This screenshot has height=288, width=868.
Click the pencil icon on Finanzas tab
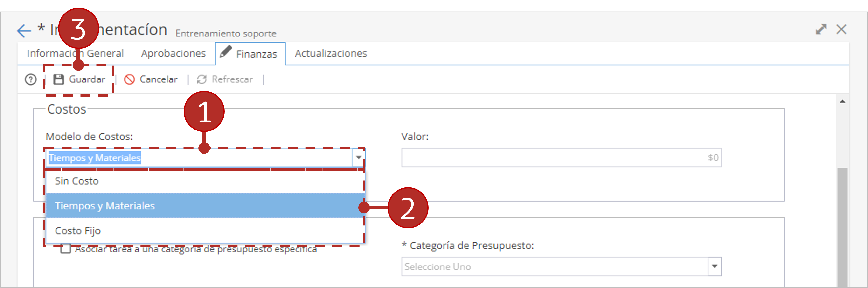coord(225,52)
